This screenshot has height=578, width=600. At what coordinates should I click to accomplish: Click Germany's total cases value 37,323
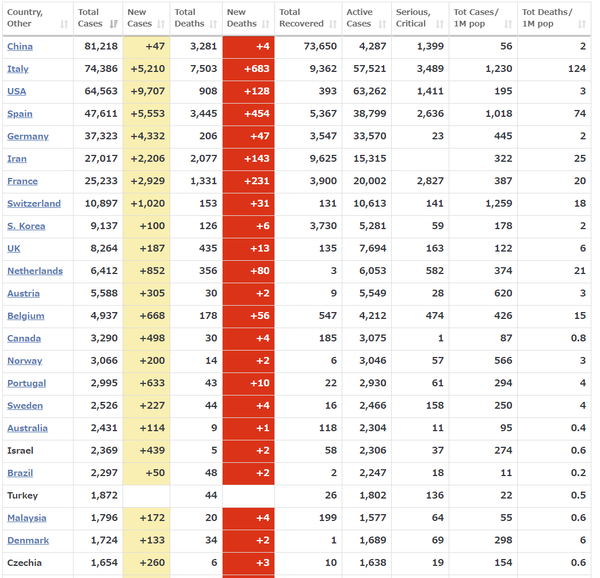pos(101,136)
